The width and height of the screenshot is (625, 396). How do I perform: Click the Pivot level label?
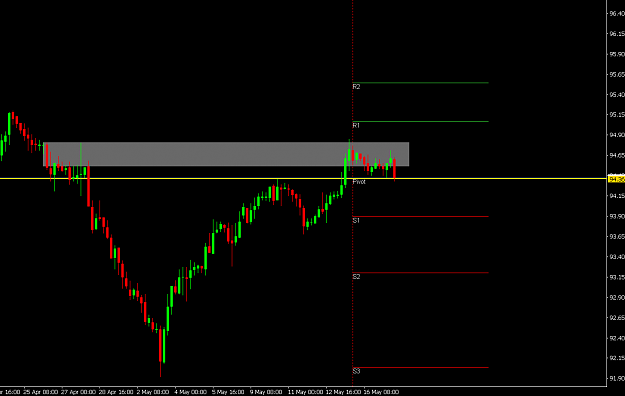tap(359, 182)
